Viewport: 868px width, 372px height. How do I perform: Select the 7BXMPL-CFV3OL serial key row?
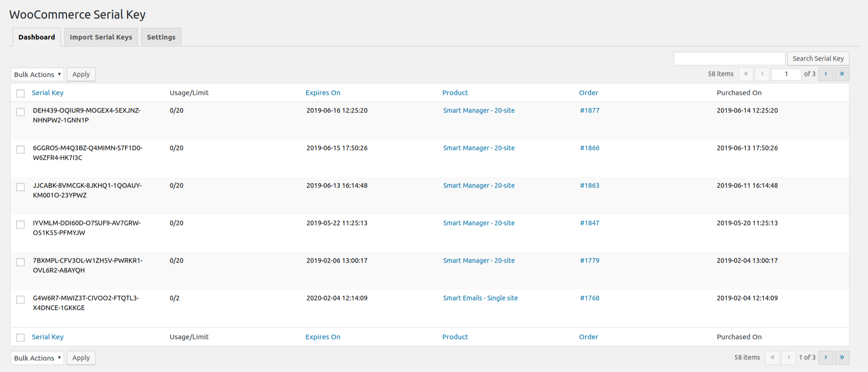coord(20,262)
